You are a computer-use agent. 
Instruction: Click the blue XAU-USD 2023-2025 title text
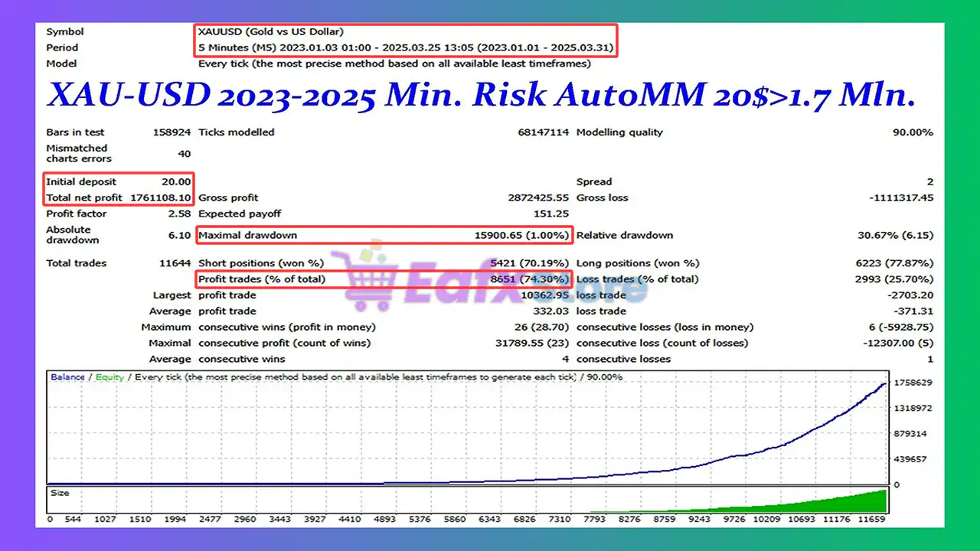[481, 94]
